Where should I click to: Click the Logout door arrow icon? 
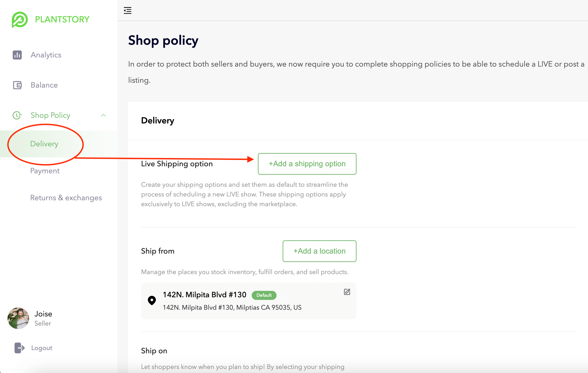tap(19, 348)
